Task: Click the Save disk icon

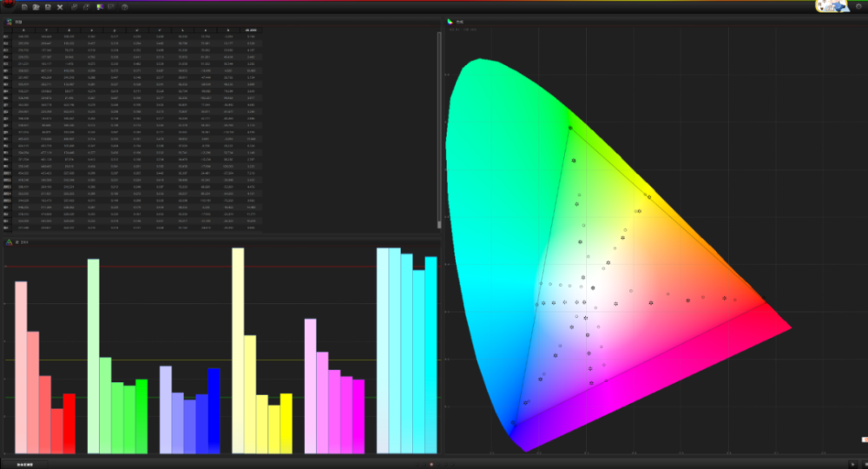Action: click(x=48, y=7)
